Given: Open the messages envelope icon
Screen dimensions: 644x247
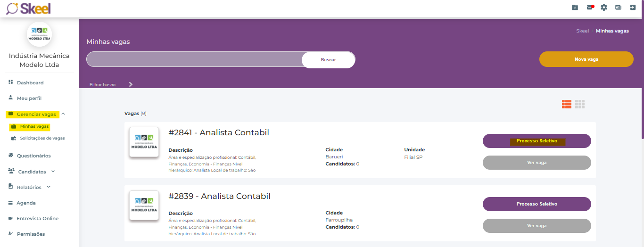Looking at the screenshot, I should pyautogui.click(x=589, y=7).
